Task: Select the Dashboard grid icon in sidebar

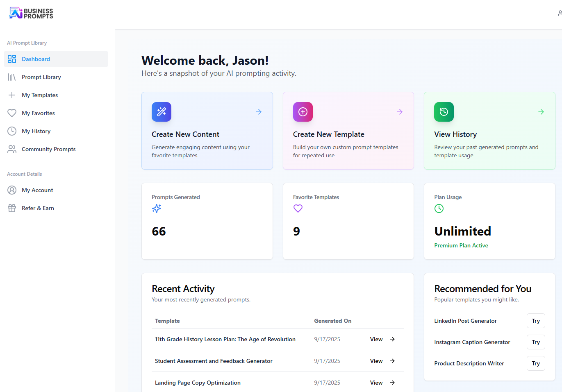Action: [x=11, y=59]
